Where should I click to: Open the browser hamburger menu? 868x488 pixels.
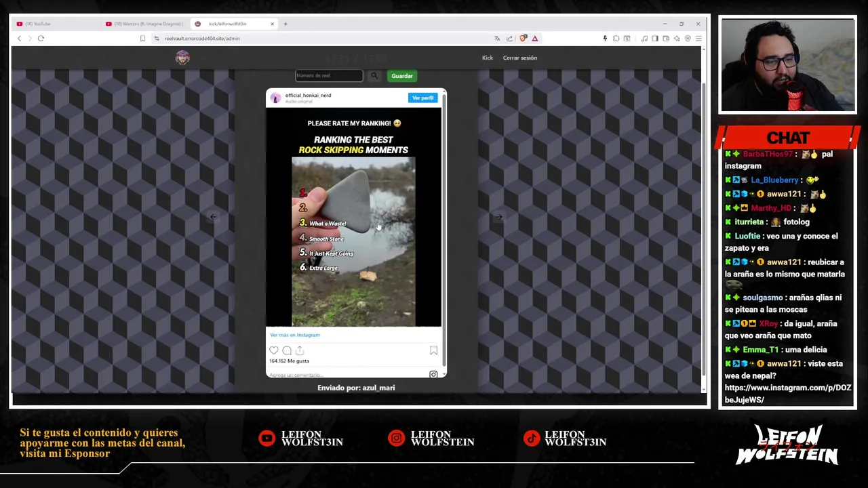[x=698, y=39]
